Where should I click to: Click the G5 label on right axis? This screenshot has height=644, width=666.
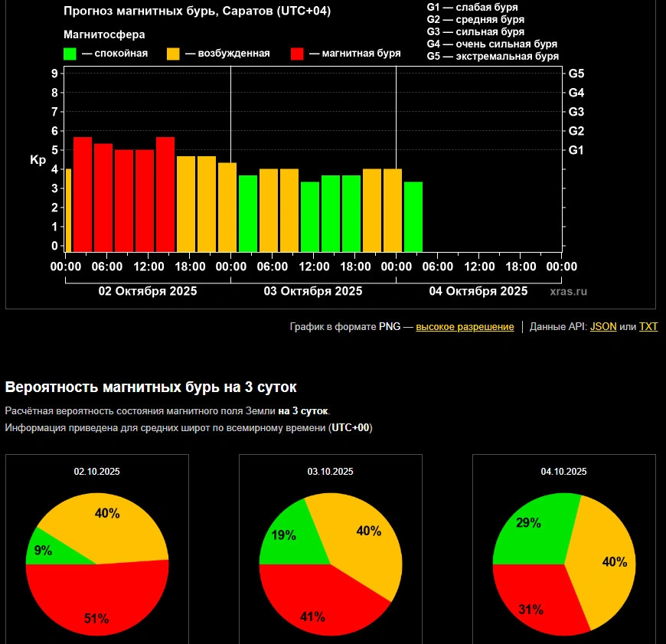(x=576, y=74)
